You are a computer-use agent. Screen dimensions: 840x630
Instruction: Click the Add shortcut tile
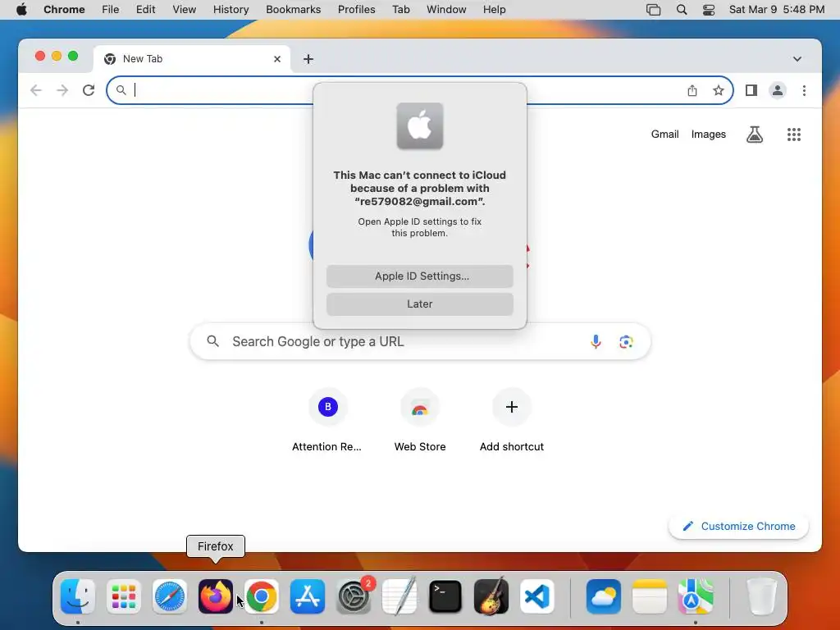pos(512,421)
